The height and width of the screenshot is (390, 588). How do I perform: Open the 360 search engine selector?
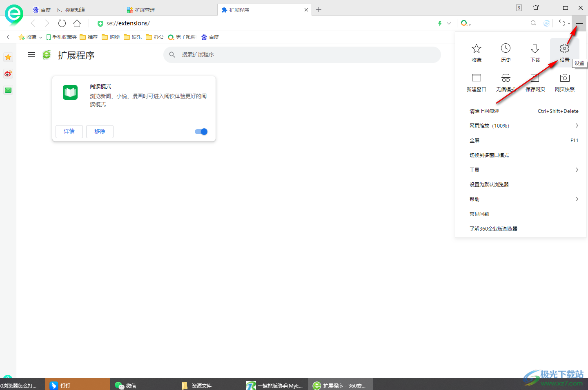[465, 23]
